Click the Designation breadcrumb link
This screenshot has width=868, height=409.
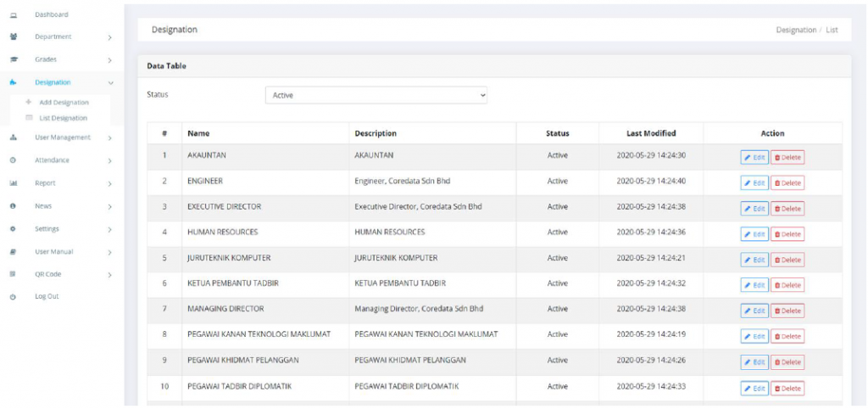[796, 30]
